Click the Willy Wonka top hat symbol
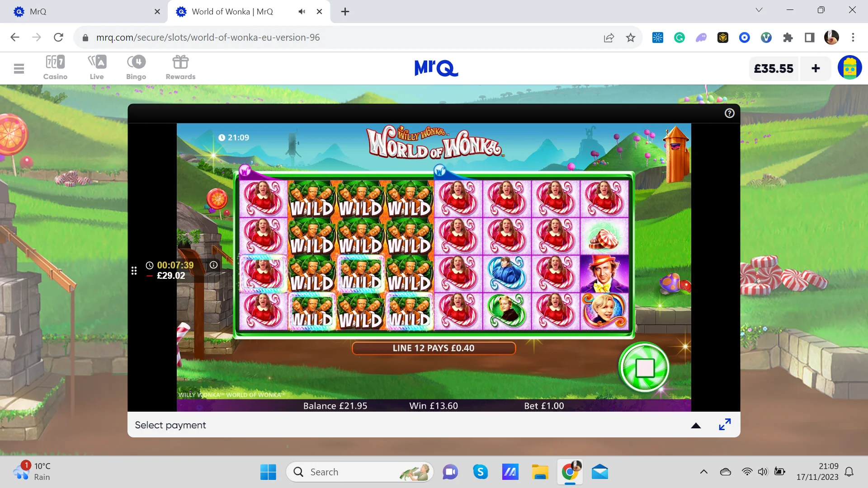The height and width of the screenshot is (488, 868). click(x=604, y=274)
